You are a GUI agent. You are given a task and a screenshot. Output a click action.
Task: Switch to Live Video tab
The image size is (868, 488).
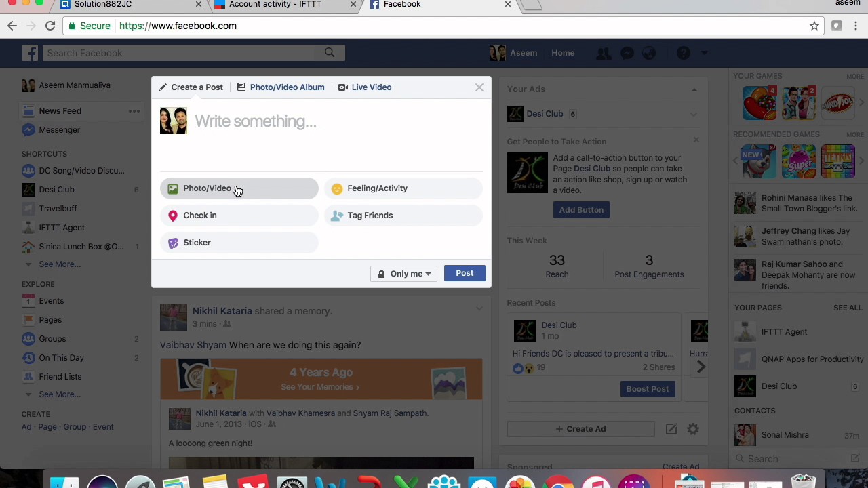(x=365, y=87)
